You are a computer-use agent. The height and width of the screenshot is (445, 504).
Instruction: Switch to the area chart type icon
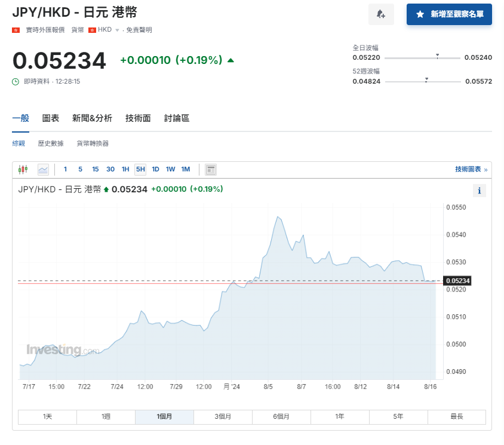[43, 169]
